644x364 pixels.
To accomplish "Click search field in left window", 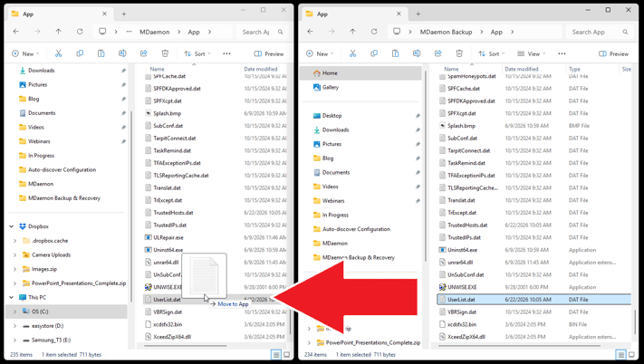I will coord(262,32).
